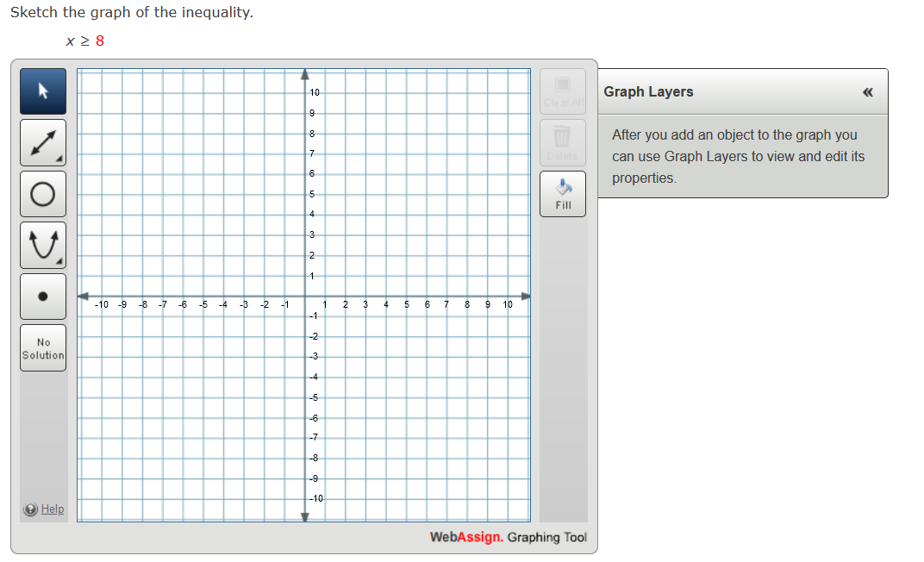Activate the Fill paint-bucket tool
This screenshot has width=924, height=562.
click(x=562, y=192)
